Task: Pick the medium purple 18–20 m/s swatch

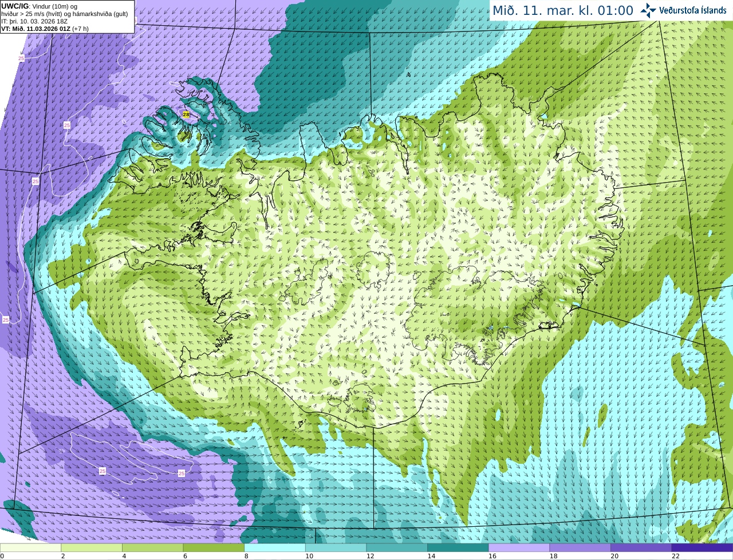Action: pos(580,547)
